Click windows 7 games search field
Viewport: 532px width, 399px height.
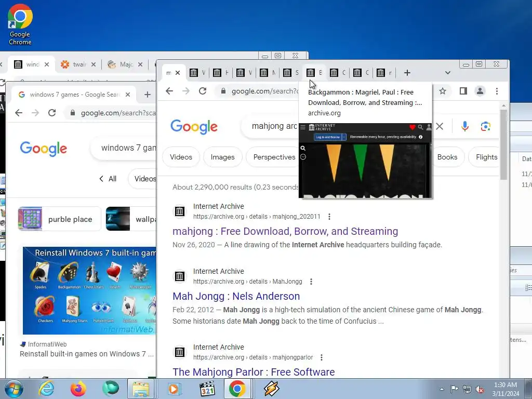[124, 148]
